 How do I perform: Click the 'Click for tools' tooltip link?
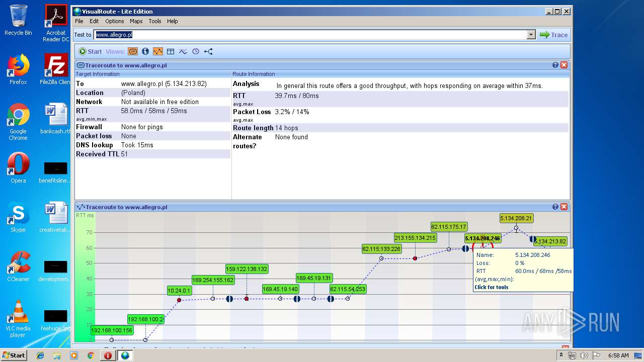pos(491,287)
